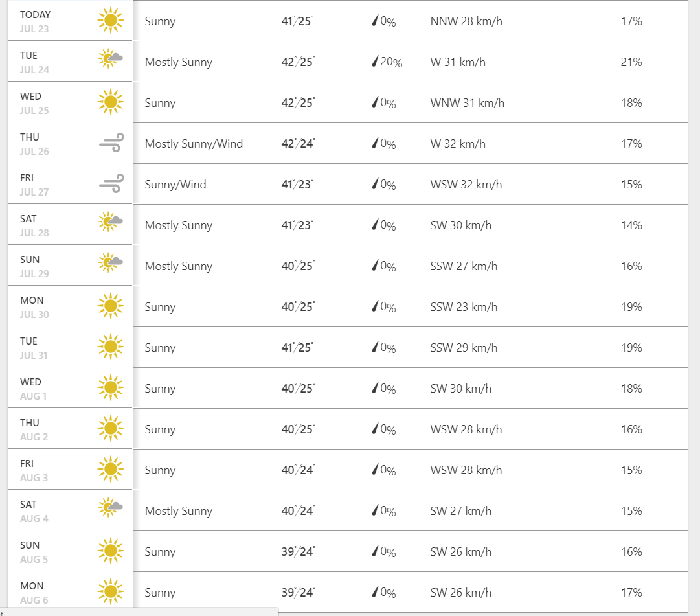Viewport: 700px width, 616px height.
Task: Click the raindrop icon beside 20% precipitation
Action: (x=374, y=62)
